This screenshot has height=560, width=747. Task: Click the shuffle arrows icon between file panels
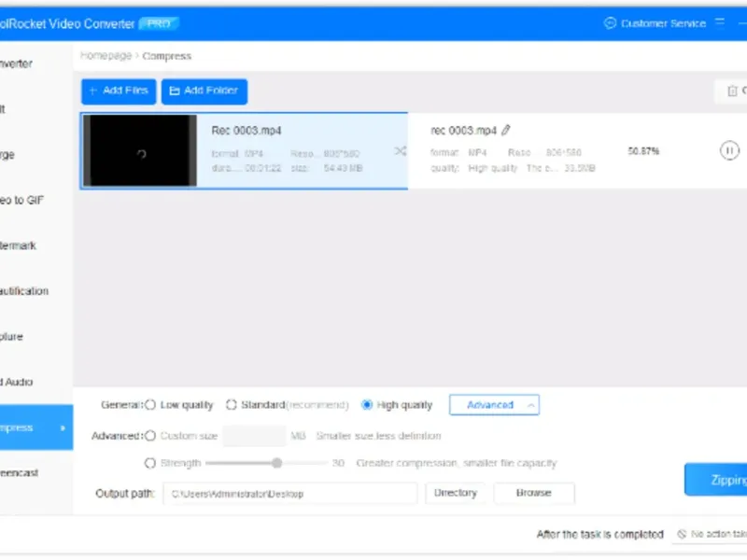pos(401,151)
